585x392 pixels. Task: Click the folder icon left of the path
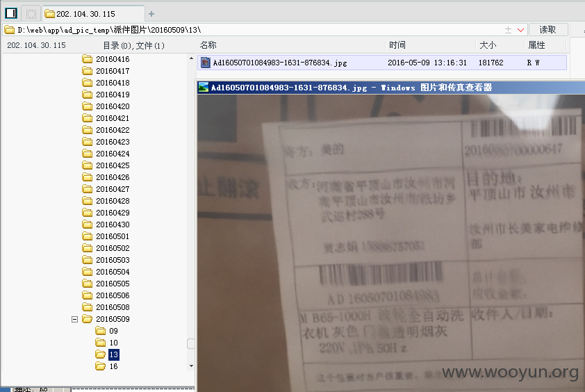tap(10, 30)
